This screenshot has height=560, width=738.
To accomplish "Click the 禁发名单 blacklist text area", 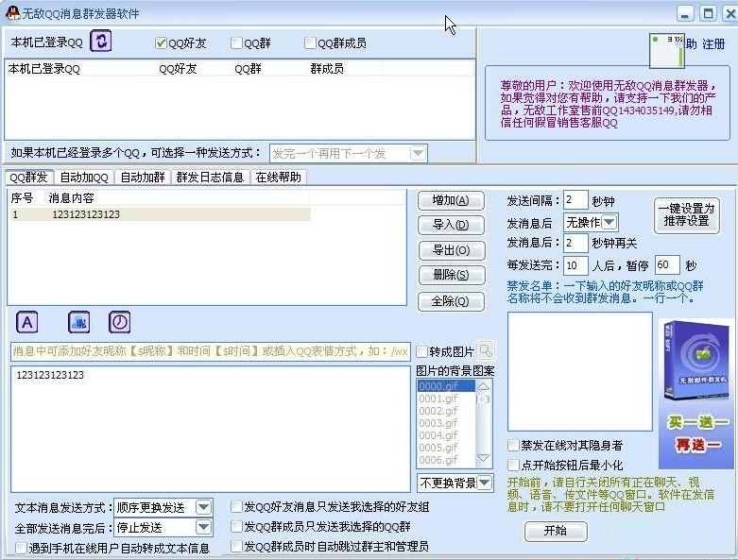I will coord(580,371).
